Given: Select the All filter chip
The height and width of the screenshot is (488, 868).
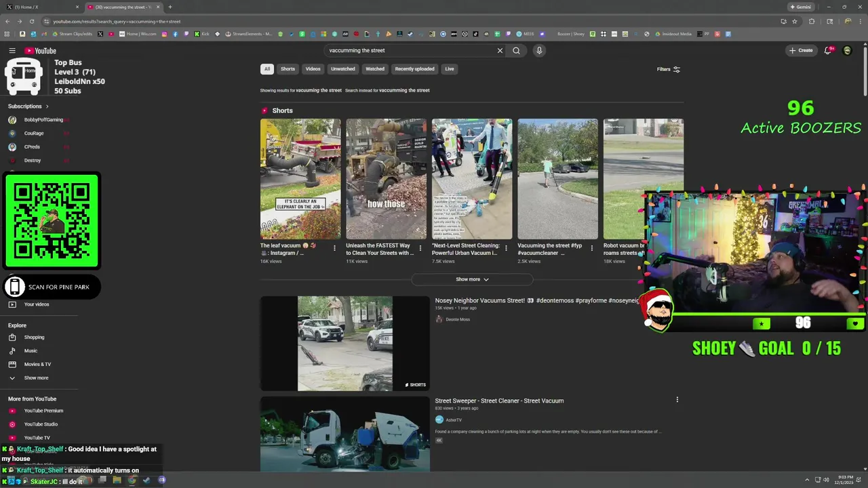Looking at the screenshot, I should point(267,69).
